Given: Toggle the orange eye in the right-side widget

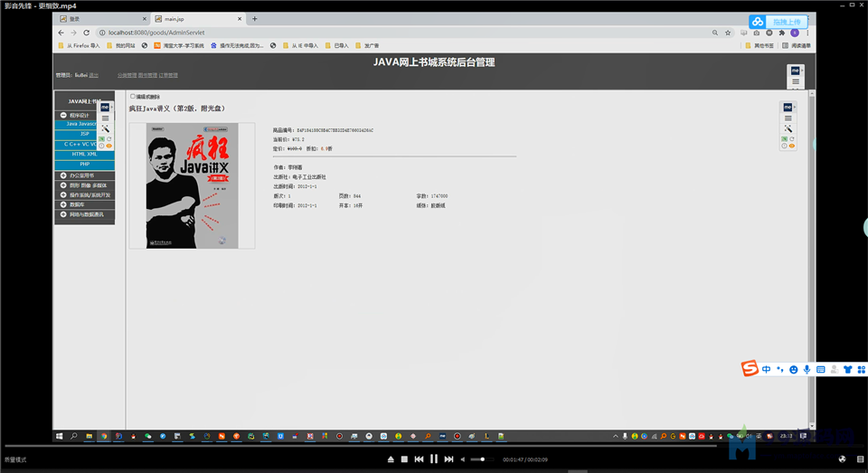Looking at the screenshot, I should [792, 146].
